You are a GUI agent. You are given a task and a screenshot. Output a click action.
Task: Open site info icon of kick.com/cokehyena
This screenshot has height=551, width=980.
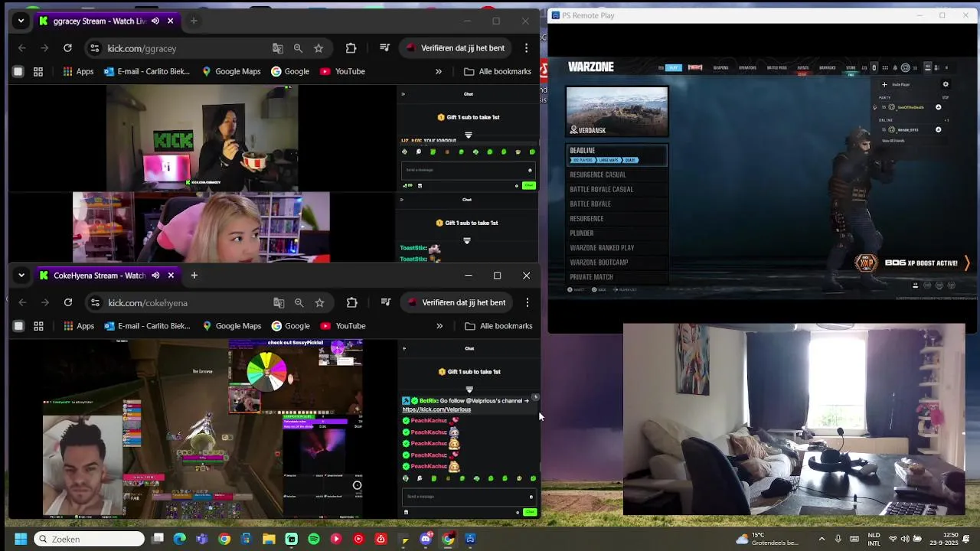coord(95,303)
